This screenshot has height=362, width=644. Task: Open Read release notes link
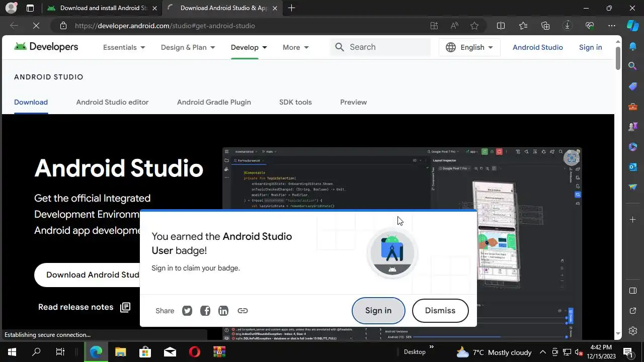84,307
